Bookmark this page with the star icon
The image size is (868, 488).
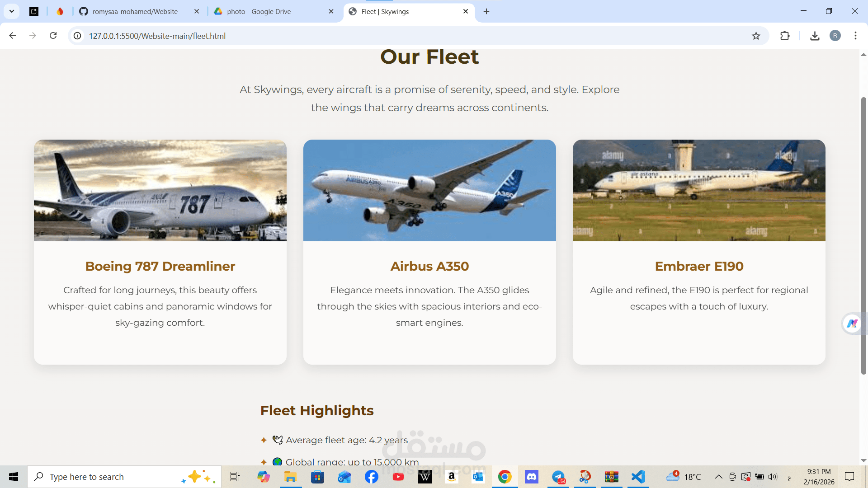click(x=756, y=36)
